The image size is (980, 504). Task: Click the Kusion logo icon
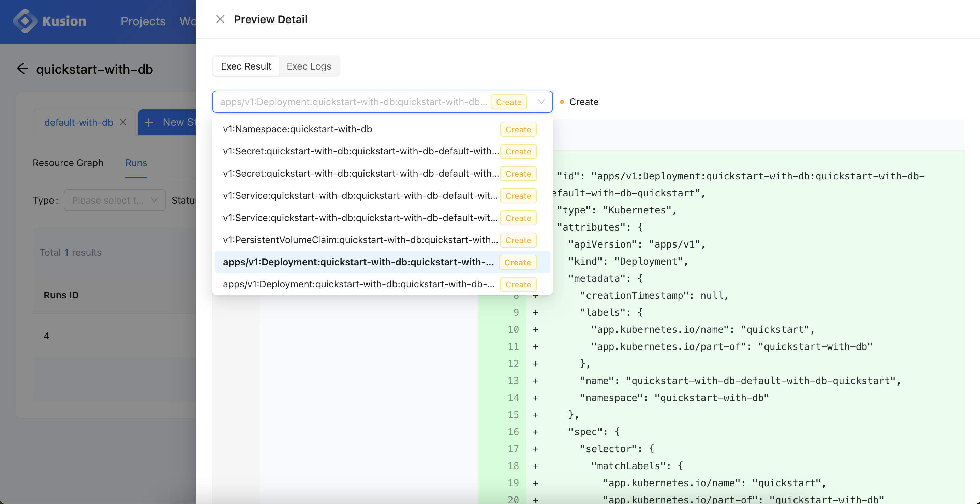tap(25, 21)
